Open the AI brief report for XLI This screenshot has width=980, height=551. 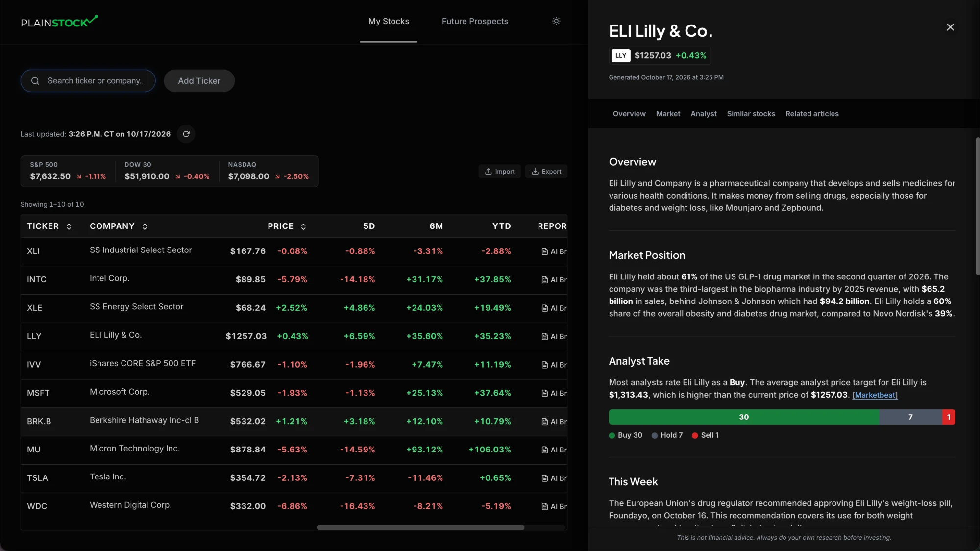tap(554, 251)
